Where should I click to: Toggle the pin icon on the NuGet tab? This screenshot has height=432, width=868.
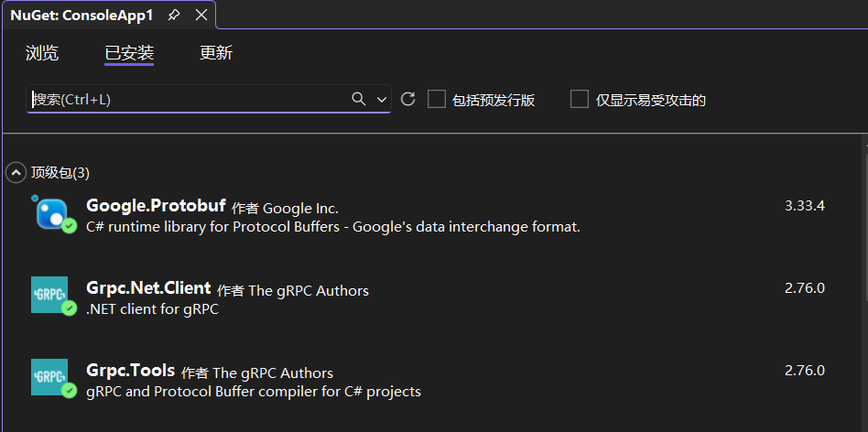point(174,16)
